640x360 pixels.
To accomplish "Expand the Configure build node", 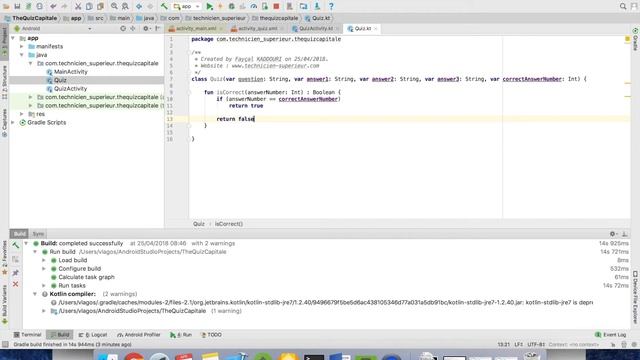I will pyautogui.click(x=44, y=269).
